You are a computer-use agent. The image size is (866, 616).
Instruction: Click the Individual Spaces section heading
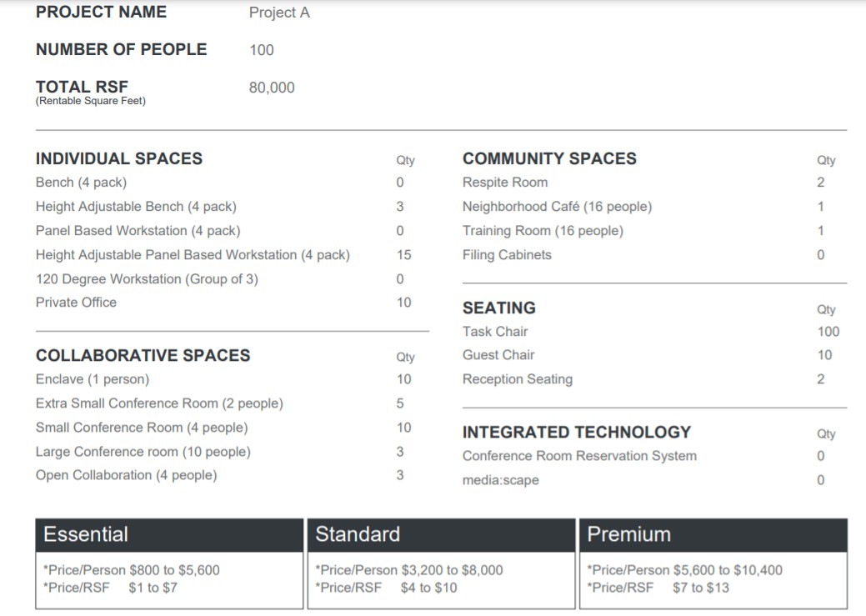pyautogui.click(x=119, y=158)
